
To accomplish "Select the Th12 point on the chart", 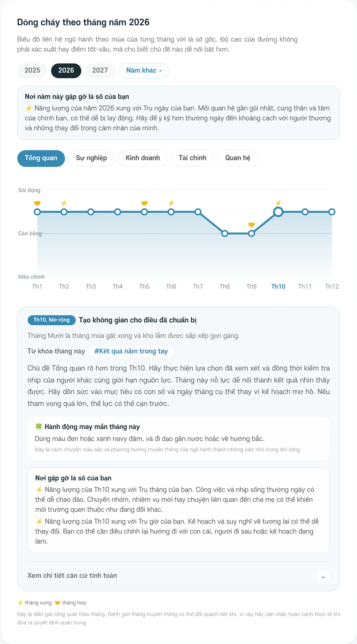I will [x=332, y=212].
